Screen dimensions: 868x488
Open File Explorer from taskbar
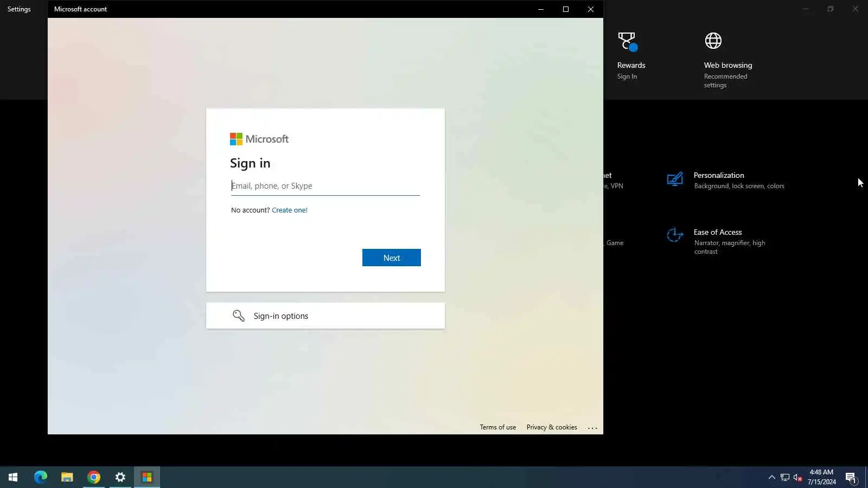pyautogui.click(x=67, y=477)
